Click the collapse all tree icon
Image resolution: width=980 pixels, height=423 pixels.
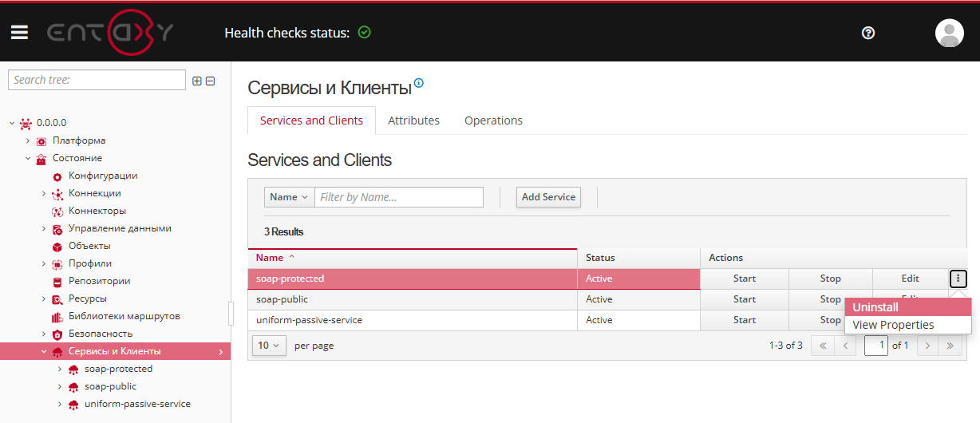click(211, 81)
